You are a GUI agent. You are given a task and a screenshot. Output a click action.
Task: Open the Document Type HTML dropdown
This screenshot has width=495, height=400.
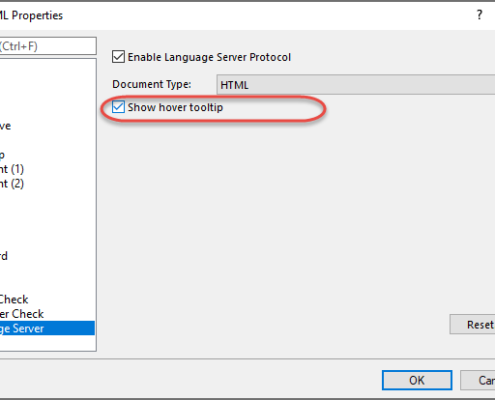356,85
